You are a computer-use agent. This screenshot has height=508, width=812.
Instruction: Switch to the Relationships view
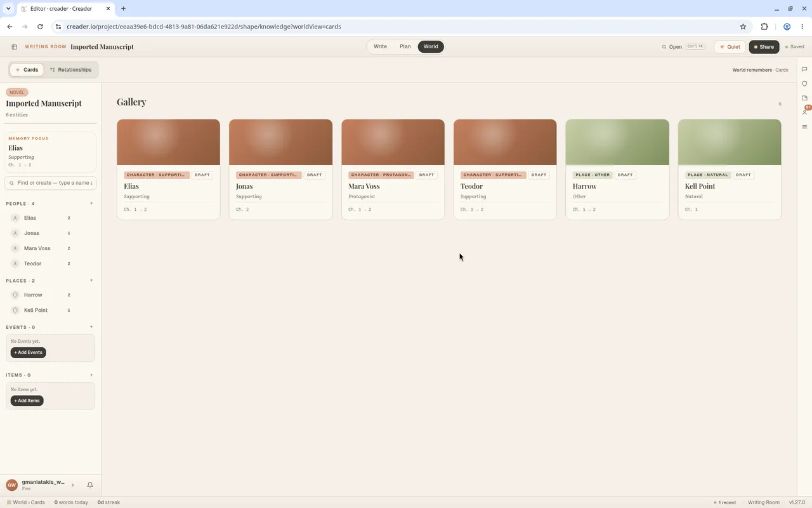click(70, 70)
